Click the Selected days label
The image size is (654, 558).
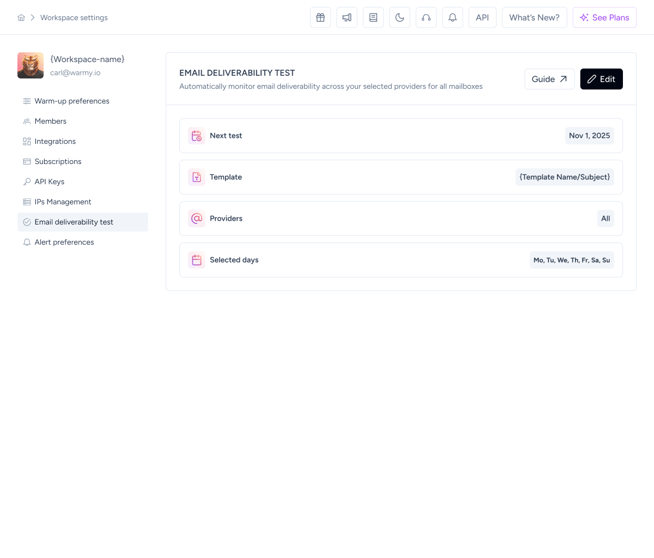coord(234,260)
